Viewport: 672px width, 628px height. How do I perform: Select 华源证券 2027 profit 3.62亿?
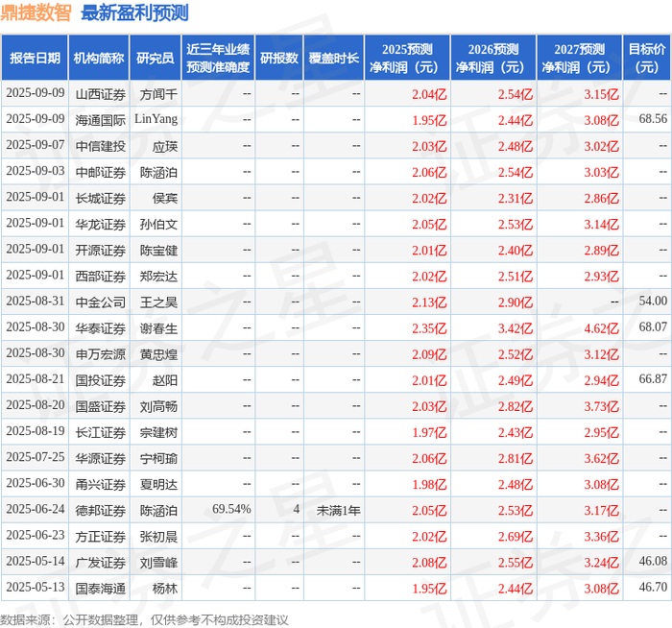point(601,459)
